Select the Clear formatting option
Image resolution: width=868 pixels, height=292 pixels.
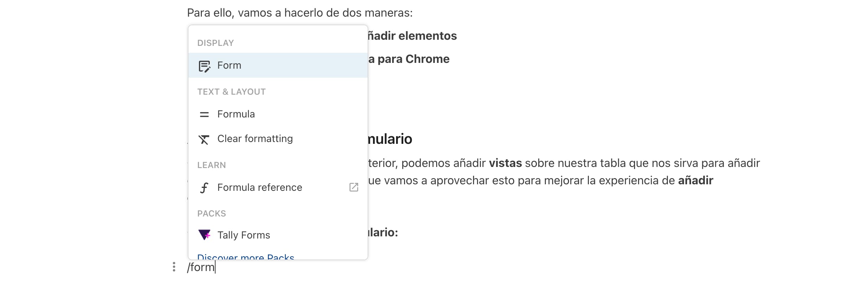(255, 139)
